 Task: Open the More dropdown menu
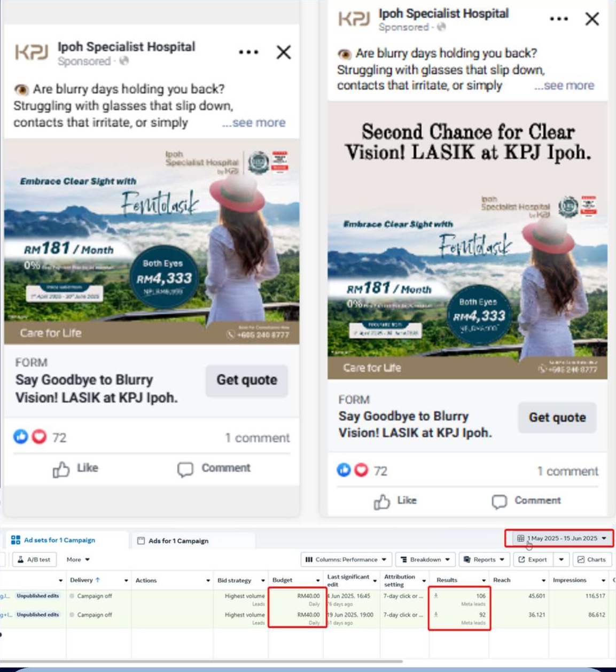point(78,559)
